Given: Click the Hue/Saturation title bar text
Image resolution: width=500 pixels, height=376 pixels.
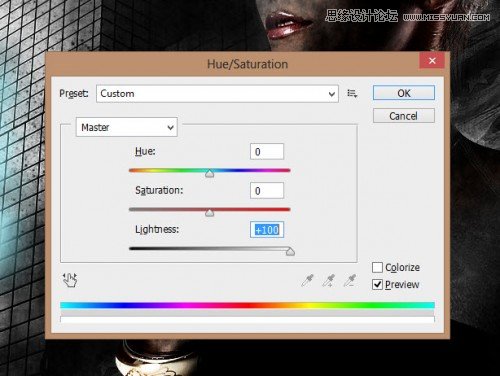Looking at the screenshot, I should [247, 64].
